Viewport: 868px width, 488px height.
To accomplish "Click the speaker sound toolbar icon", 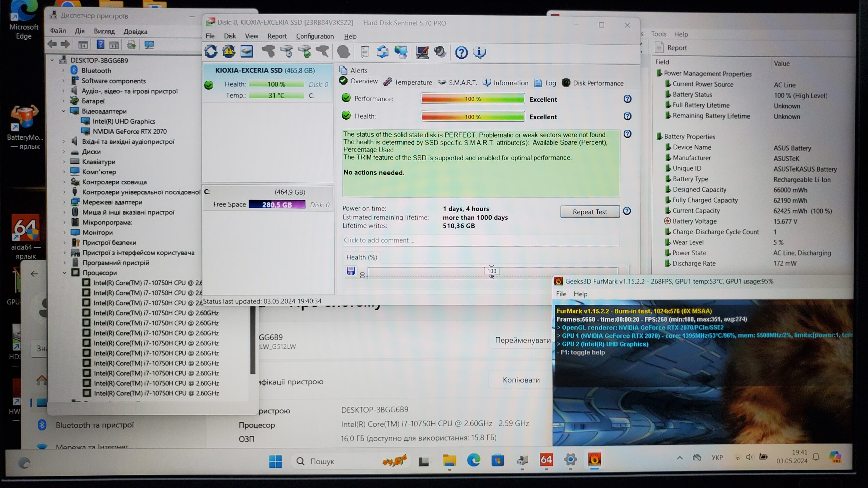I will 440,52.
